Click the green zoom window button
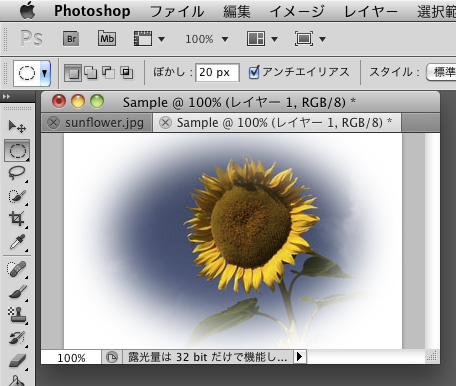The width and height of the screenshot is (456, 386). coord(97,101)
